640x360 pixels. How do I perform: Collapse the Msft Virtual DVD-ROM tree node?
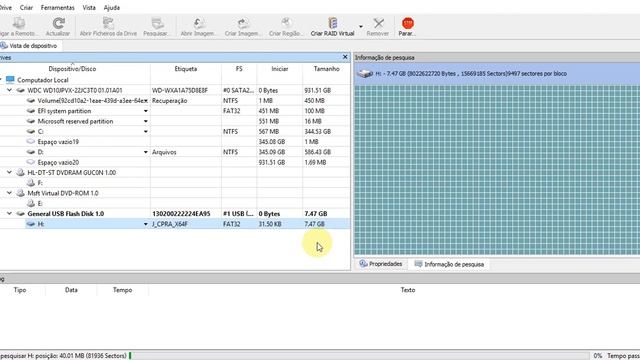pos(9,193)
